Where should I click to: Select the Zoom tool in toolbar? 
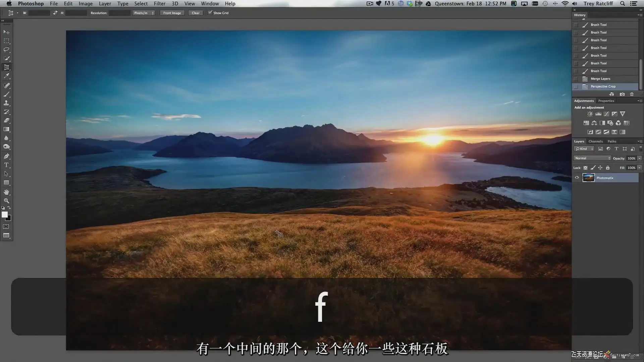pos(6,201)
